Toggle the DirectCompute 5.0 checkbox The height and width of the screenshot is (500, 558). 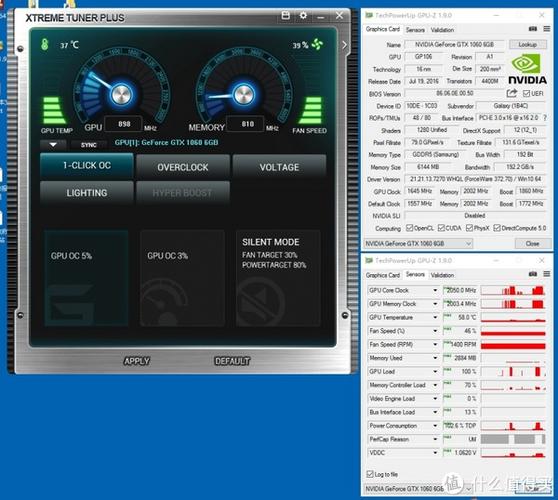tap(497, 228)
